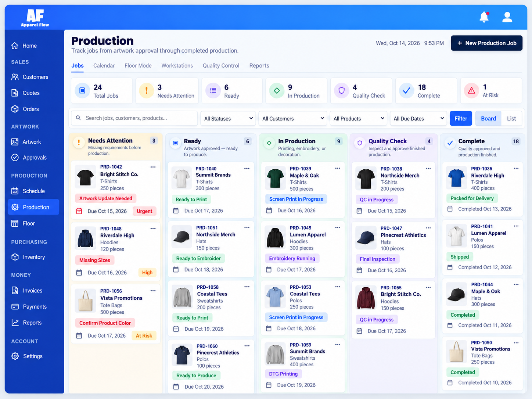Switch to the Quality Control tab

click(x=221, y=65)
